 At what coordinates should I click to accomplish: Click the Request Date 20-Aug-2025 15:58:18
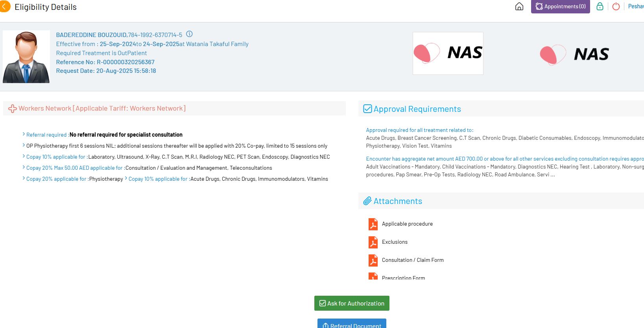point(106,71)
